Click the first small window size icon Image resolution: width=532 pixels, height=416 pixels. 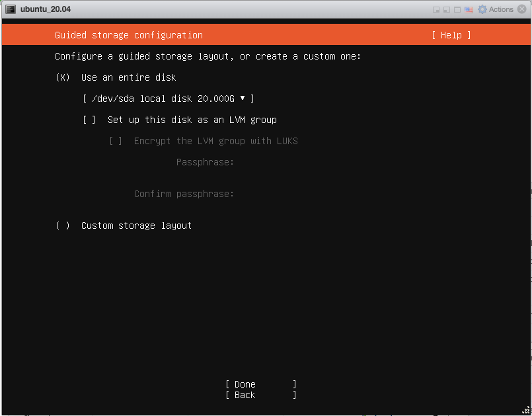click(436, 9)
